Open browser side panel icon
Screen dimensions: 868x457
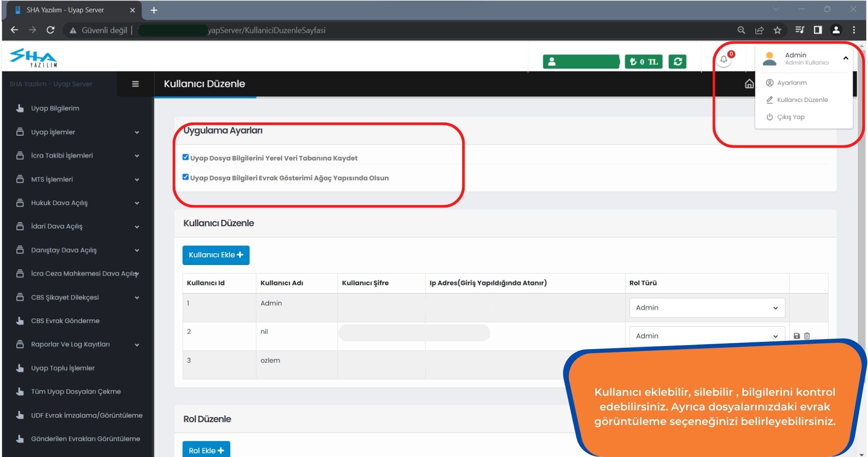818,30
